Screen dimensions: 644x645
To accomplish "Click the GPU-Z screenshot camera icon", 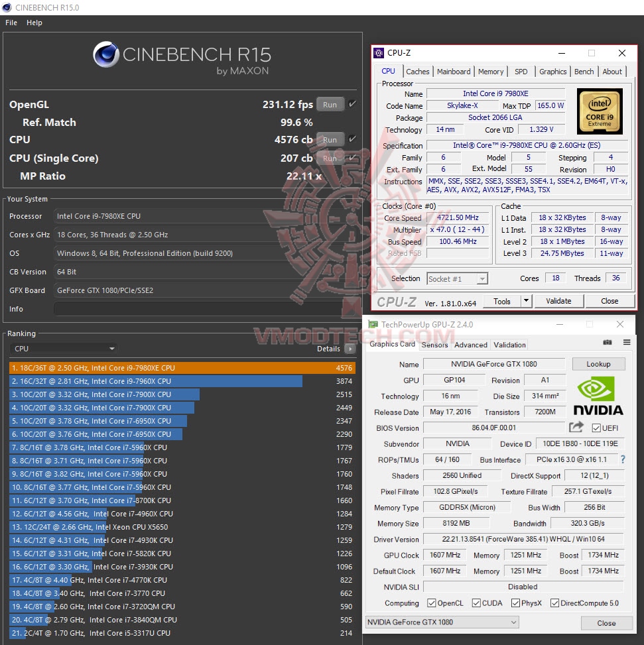I will (608, 342).
